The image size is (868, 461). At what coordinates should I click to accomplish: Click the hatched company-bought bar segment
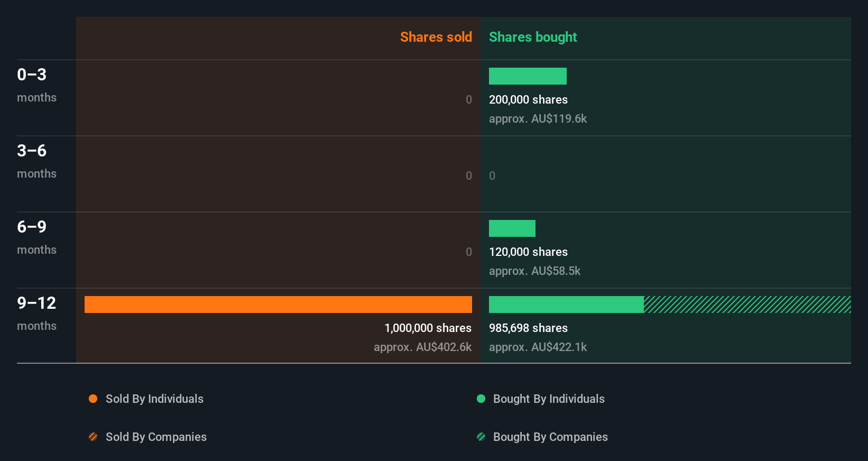pos(747,305)
